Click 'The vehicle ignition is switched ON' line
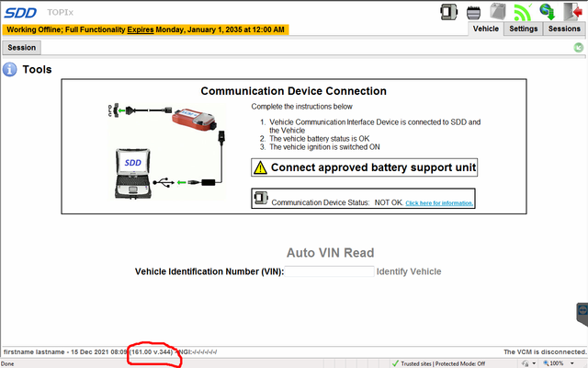The image size is (588, 368). click(324, 147)
